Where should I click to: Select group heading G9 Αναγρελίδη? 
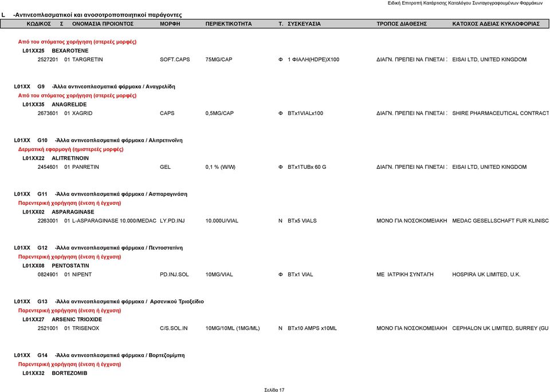(x=95, y=86)
